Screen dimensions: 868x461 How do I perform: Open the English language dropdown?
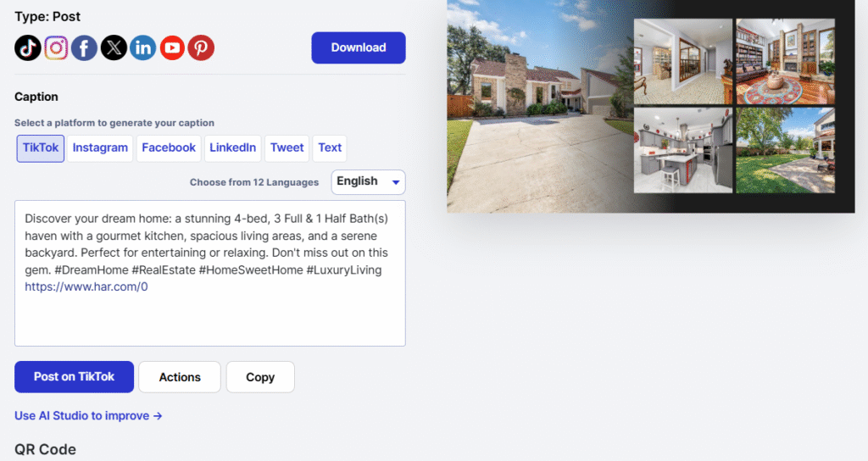(x=368, y=182)
